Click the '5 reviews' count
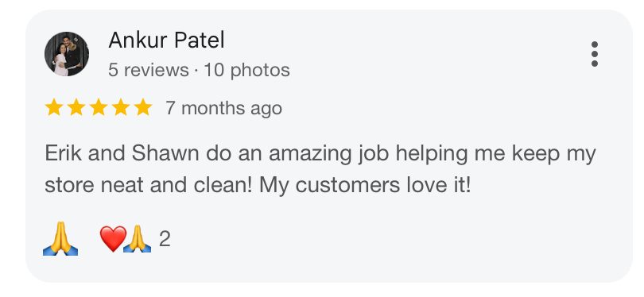The image size is (644, 297). (148, 70)
